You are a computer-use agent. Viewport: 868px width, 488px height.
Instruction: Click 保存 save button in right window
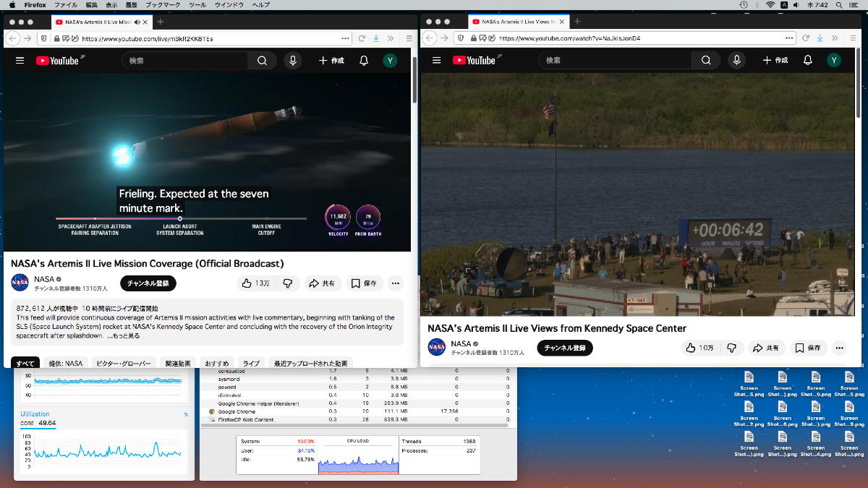[809, 348]
